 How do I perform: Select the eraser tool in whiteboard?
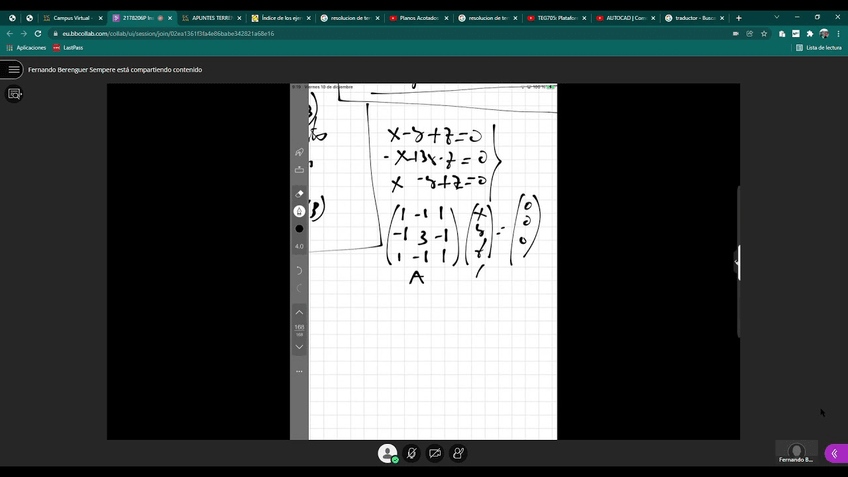pyautogui.click(x=299, y=192)
